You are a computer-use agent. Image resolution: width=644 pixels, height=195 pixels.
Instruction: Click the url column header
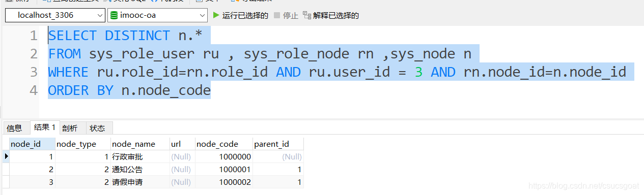pyautogui.click(x=182, y=144)
